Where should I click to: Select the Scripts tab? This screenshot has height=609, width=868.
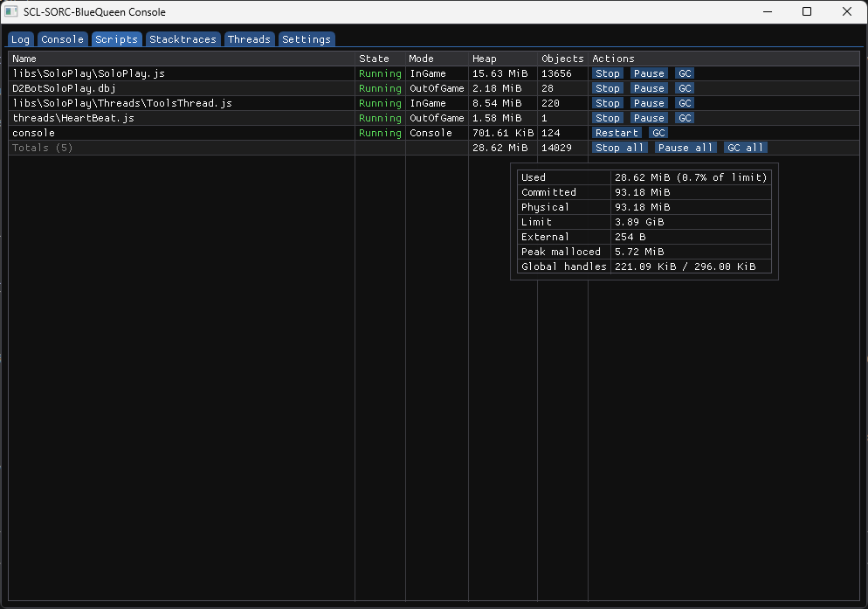tap(116, 39)
